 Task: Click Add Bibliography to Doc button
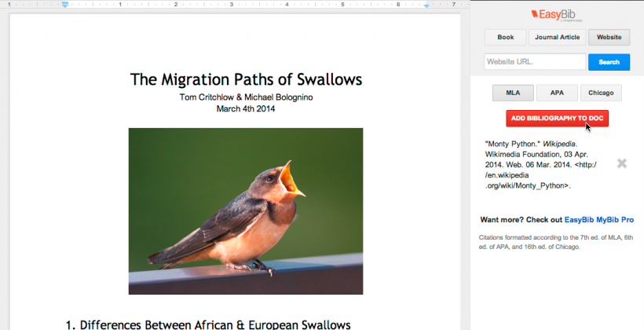pyautogui.click(x=557, y=118)
